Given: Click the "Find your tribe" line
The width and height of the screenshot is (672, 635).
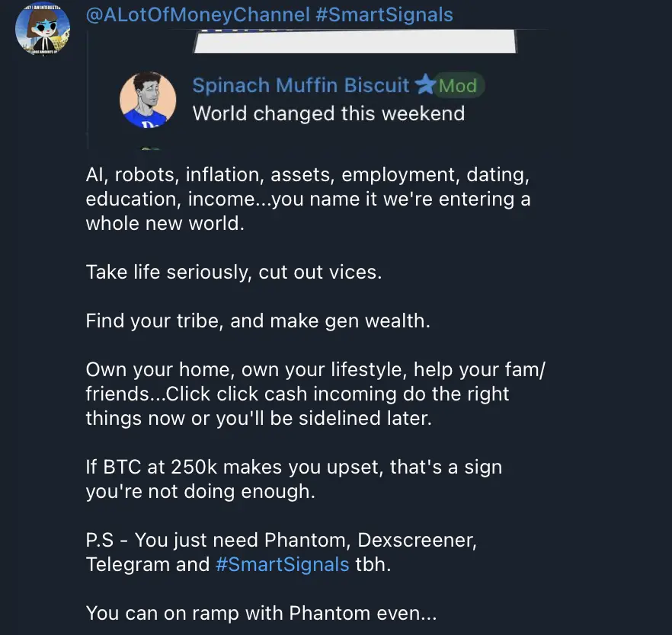Looking at the screenshot, I should coord(258,321).
